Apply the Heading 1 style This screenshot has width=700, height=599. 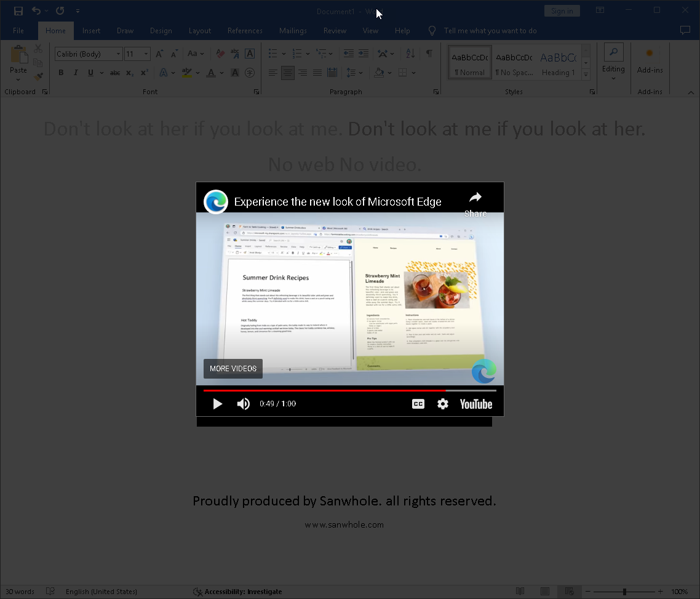point(558,63)
